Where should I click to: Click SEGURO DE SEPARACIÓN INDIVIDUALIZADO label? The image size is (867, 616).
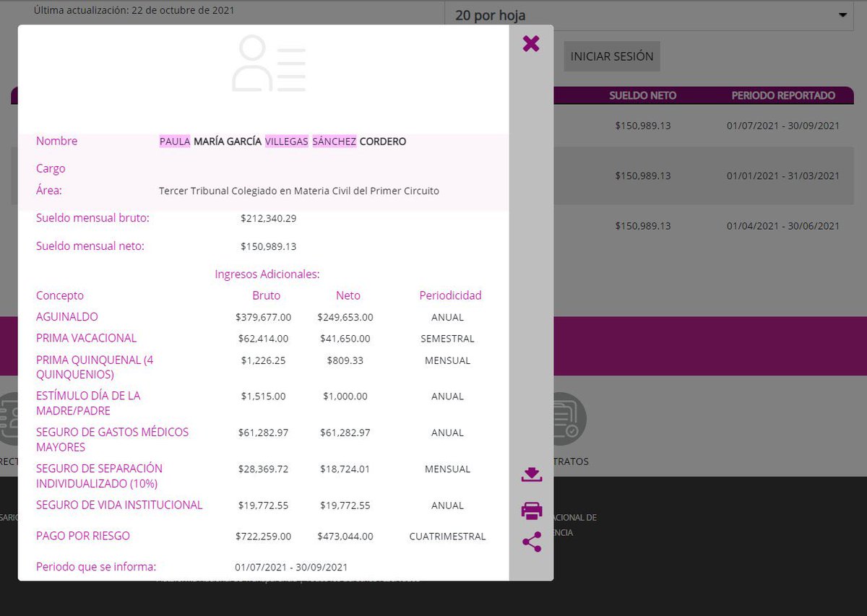pos(100,476)
